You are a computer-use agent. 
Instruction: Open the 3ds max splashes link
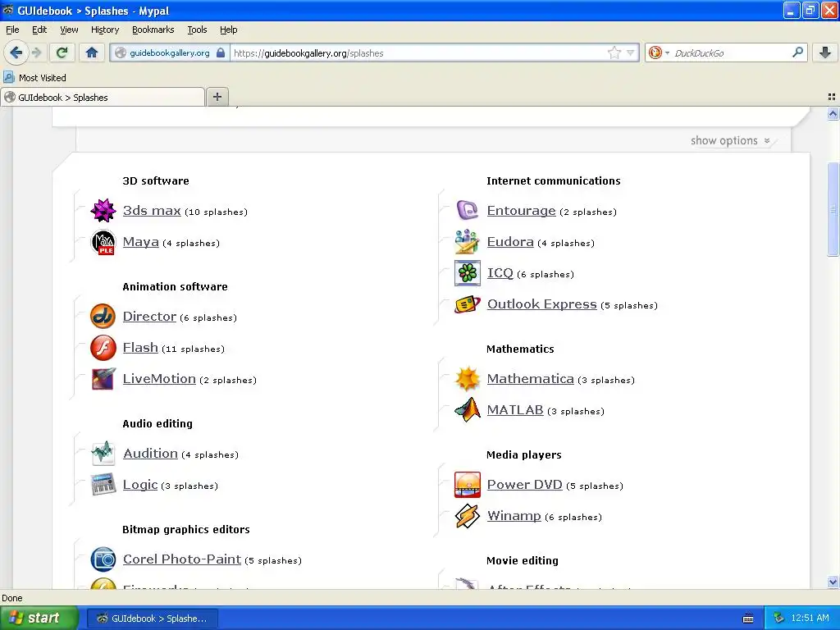click(x=152, y=211)
